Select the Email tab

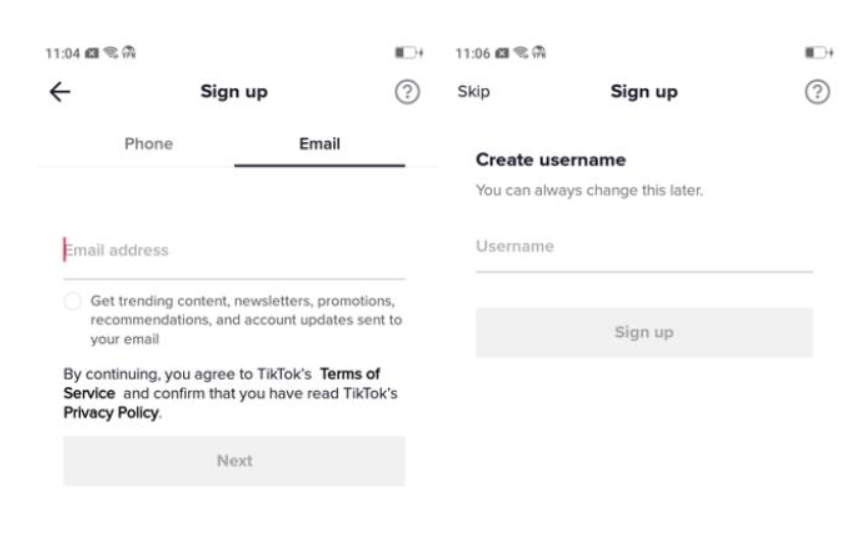click(x=320, y=144)
